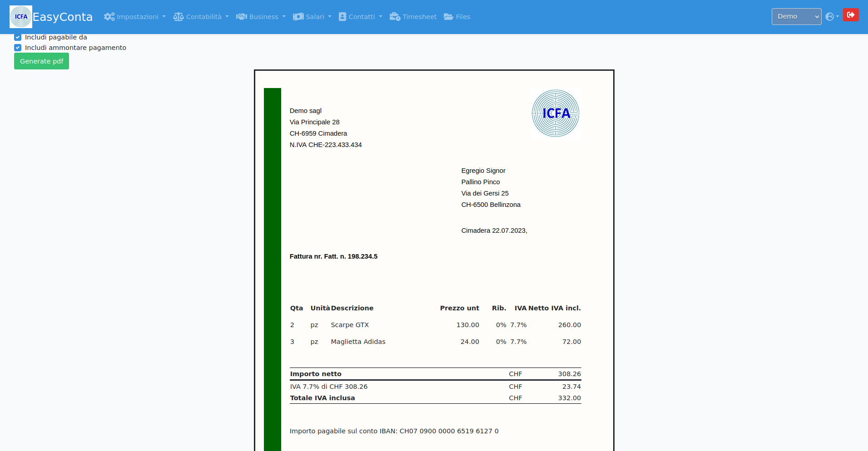Screen dimensions: 868x451
Task: Expand the Business dropdown caret
Action: [x=284, y=17]
